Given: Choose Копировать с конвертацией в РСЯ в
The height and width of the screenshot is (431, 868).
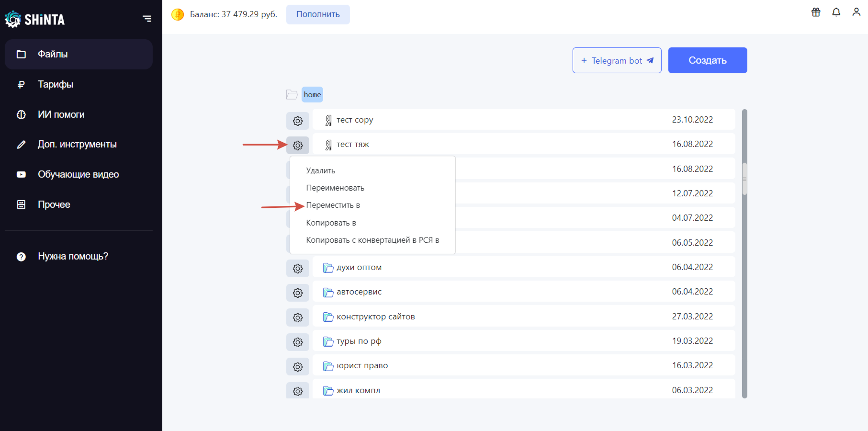Looking at the screenshot, I should pos(372,240).
